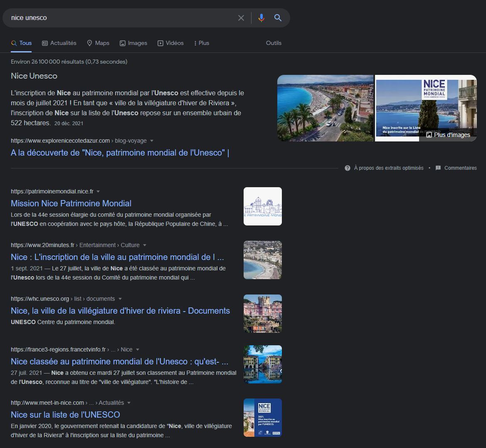Expand dropdown arrow next to patrimoinemondial.nice.fr URL
Screen dimensions: 486x448
pyautogui.click(x=98, y=192)
